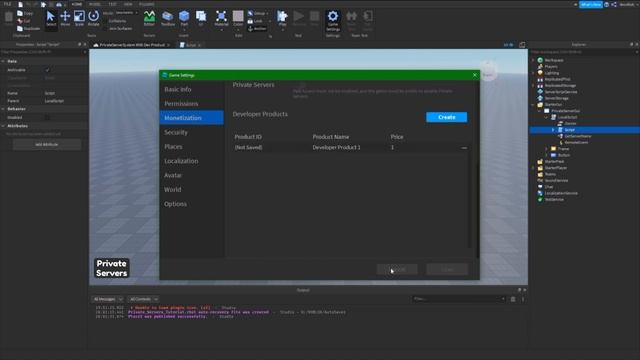This screenshot has width=640, height=360.
Task: Open the Output panel options menu
Action: tap(523, 299)
